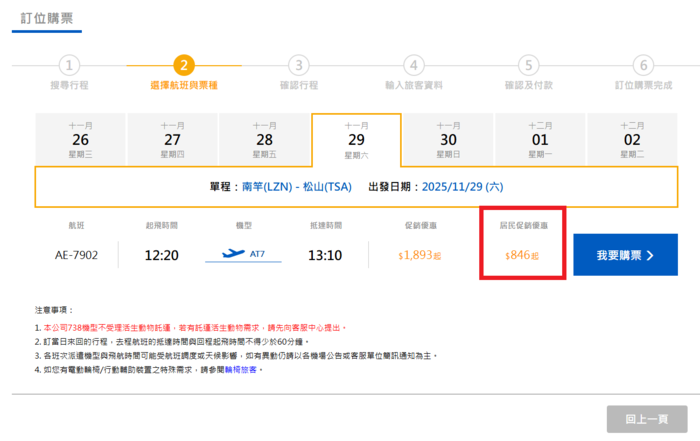Select the November 29 Saturday date tab
The width and height of the screenshot is (700, 441).
point(356,139)
